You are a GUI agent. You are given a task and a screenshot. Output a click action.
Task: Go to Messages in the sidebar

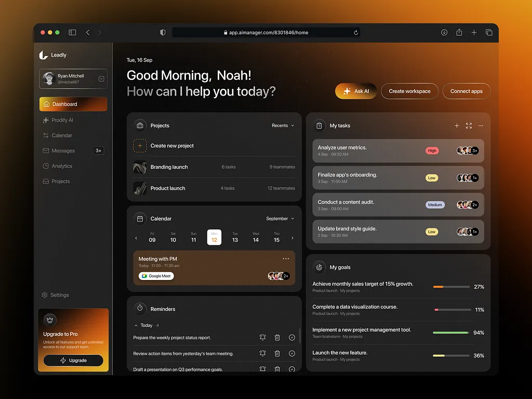click(63, 151)
